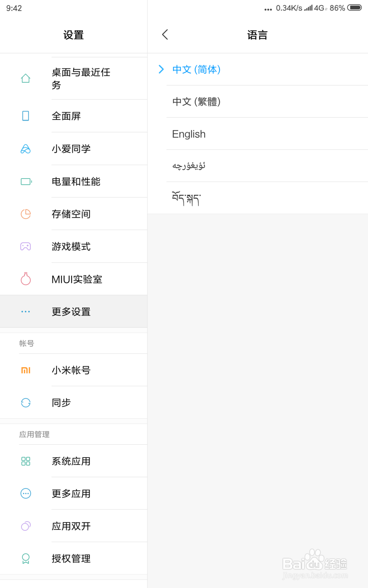Tap the back arrow in language header
Screen dimensions: 368x588
165,35
